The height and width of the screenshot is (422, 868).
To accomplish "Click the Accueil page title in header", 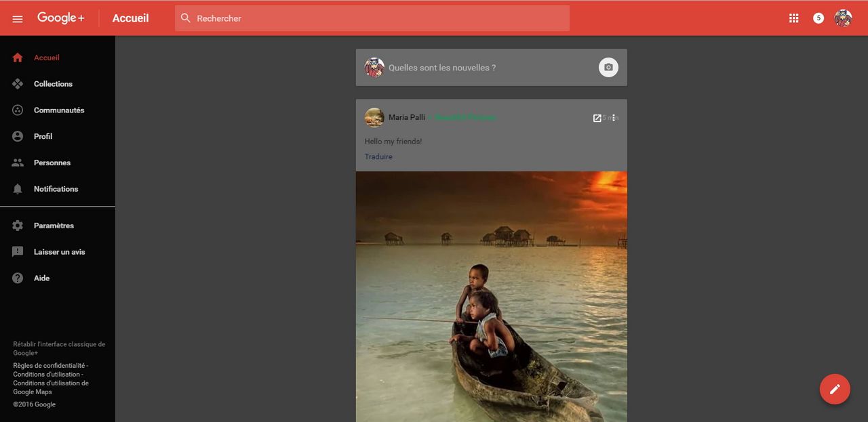I will point(130,18).
